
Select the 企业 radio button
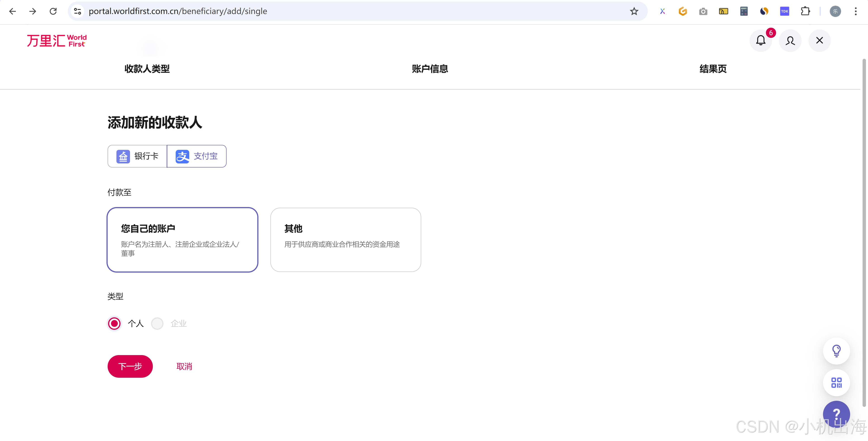pos(157,323)
